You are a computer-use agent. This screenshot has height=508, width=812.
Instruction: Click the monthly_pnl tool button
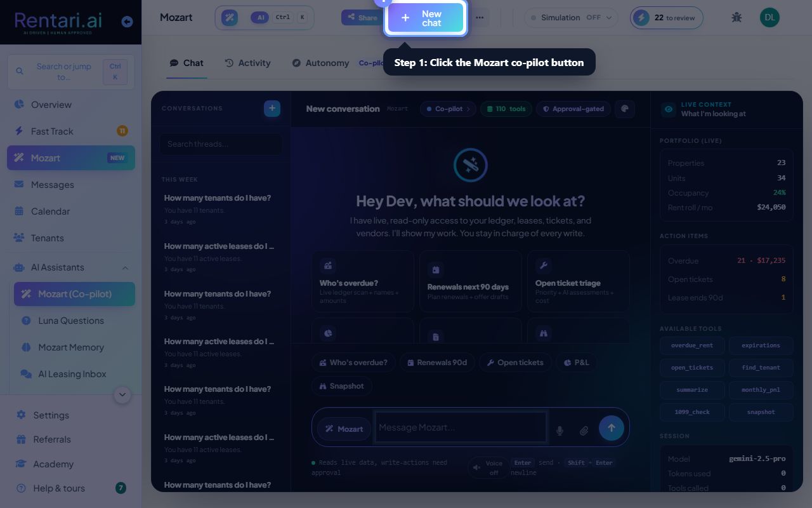761,390
